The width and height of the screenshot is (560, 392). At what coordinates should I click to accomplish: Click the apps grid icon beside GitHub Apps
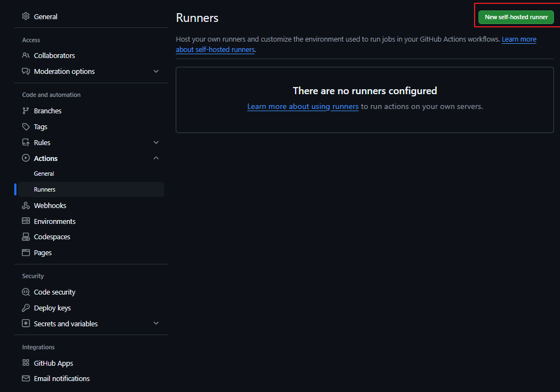click(x=26, y=362)
